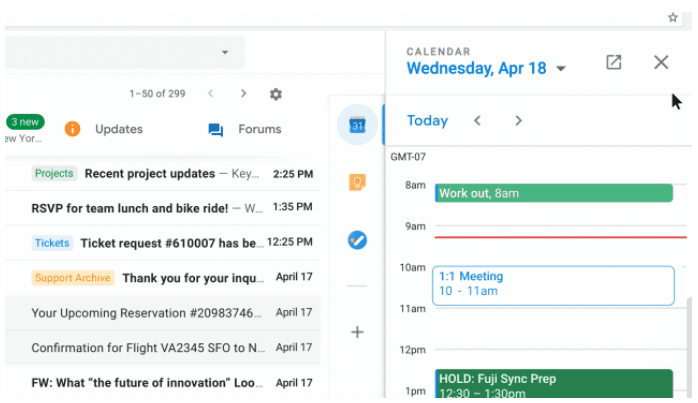Go to next page of emails
698x403 pixels.
pyautogui.click(x=243, y=94)
